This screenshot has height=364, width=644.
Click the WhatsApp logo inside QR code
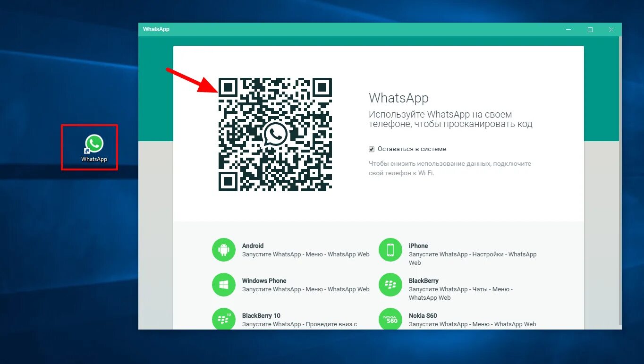pyautogui.click(x=275, y=135)
